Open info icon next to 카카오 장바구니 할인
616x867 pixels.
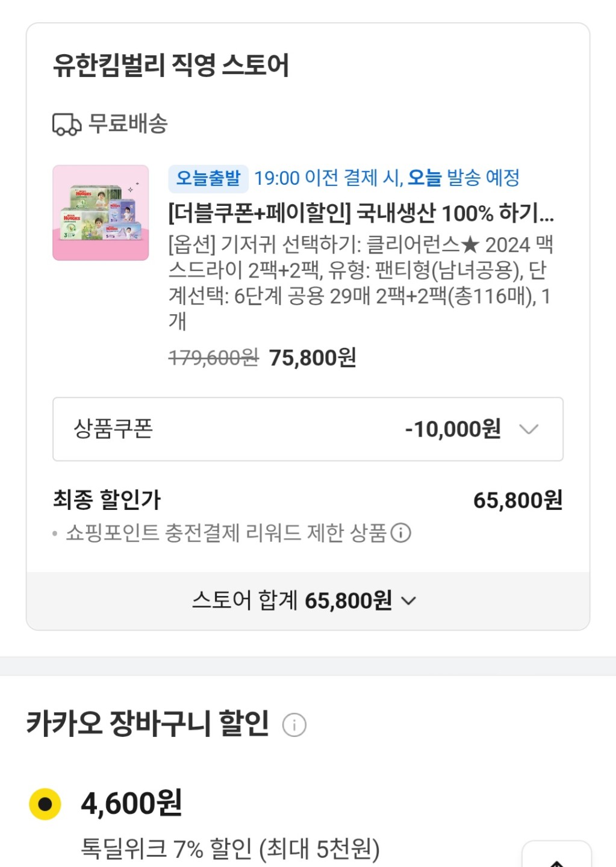point(294,724)
